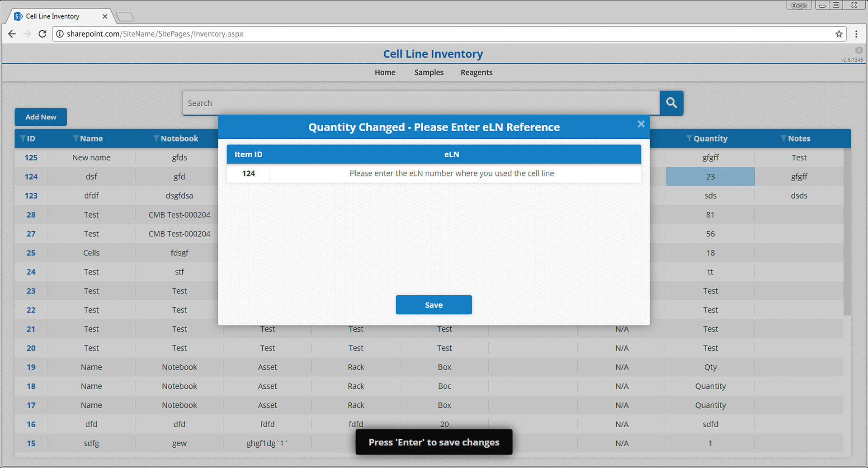
Task: Click the notebook cell 'dsgfdsa'
Action: tap(179, 196)
